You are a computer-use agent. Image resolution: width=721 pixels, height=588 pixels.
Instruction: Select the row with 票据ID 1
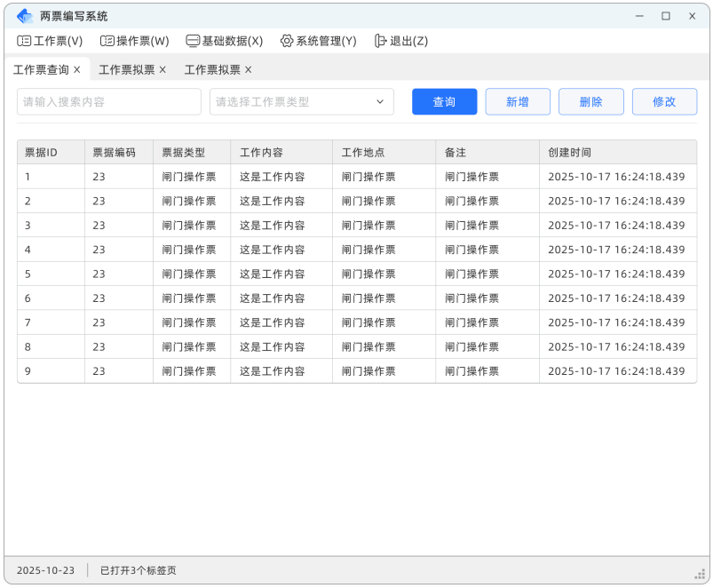tap(357, 177)
